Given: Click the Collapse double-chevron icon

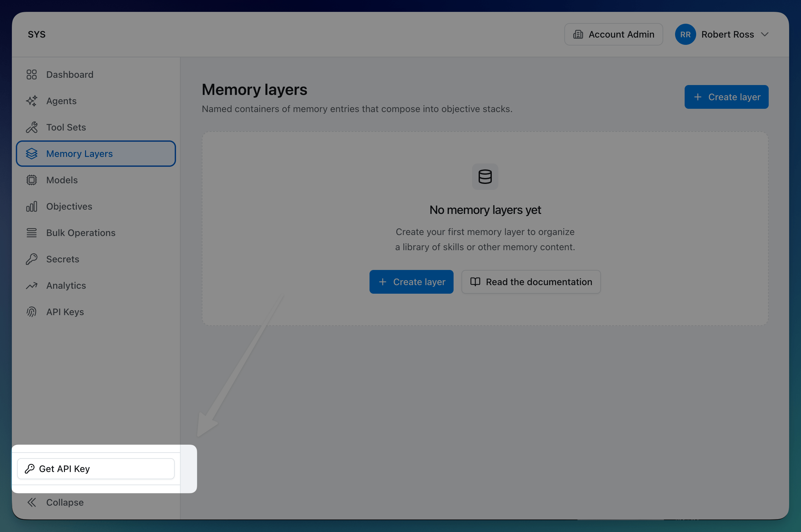Looking at the screenshot, I should (32, 502).
